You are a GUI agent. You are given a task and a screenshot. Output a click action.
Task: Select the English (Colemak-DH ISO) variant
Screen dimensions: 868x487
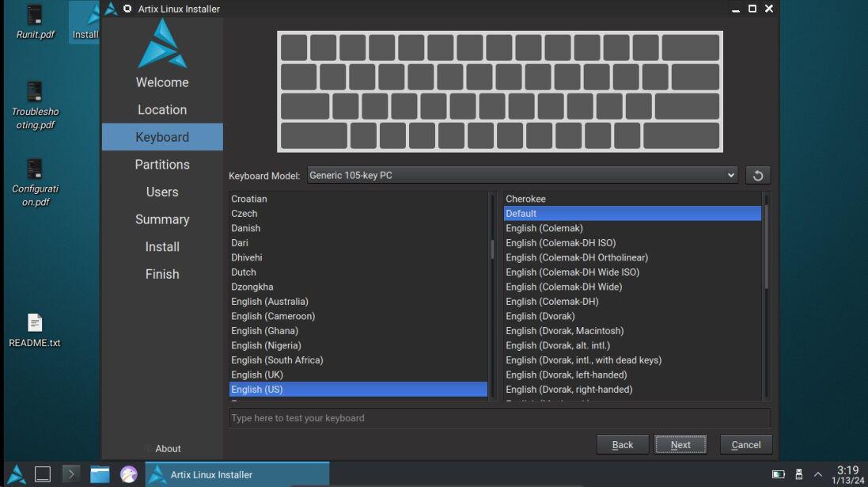(632, 242)
